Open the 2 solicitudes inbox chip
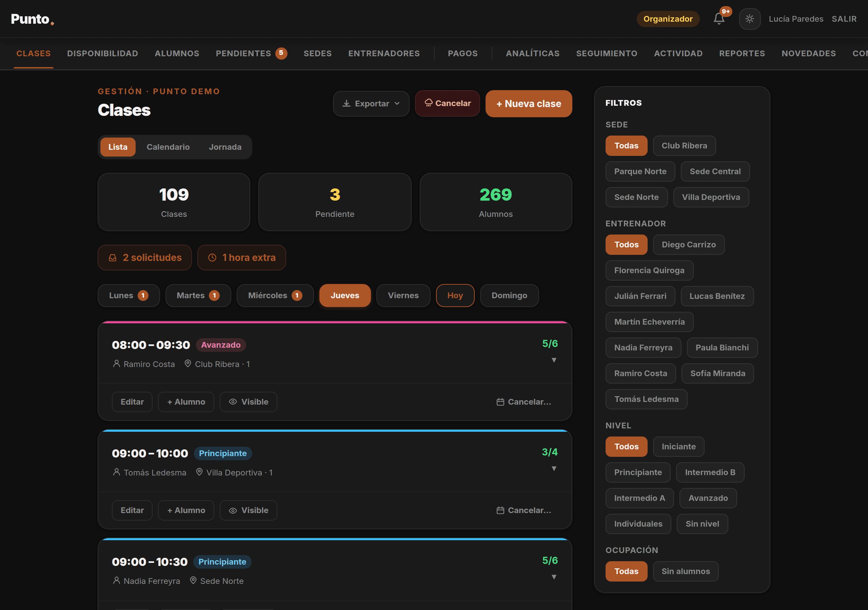868x610 pixels. click(x=145, y=257)
